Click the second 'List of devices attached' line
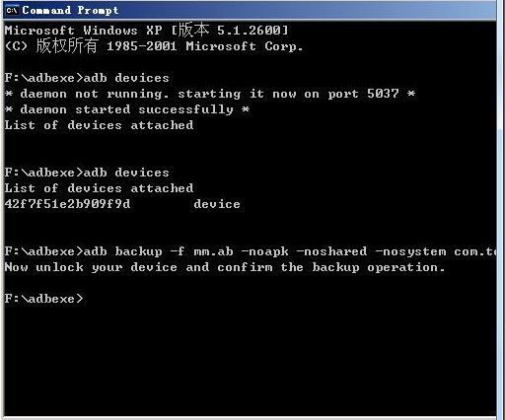 tap(99, 188)
